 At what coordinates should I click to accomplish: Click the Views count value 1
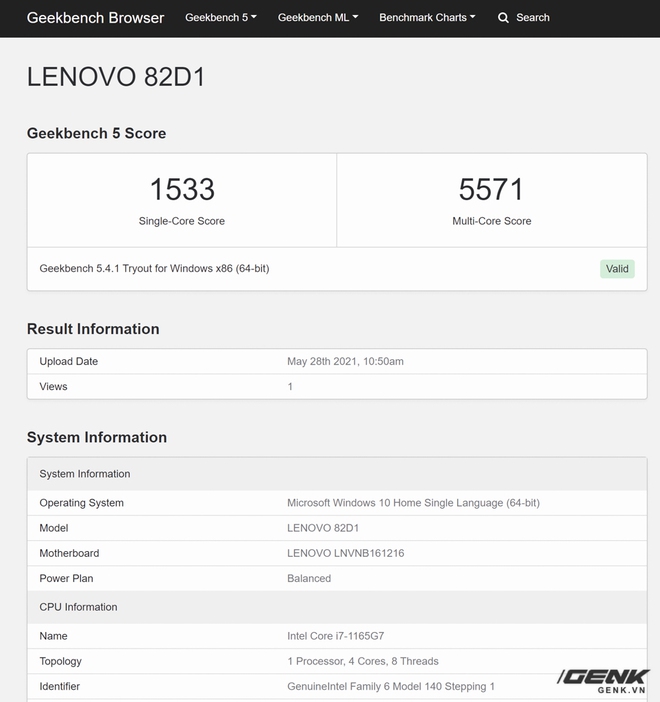tap(290, 386)
